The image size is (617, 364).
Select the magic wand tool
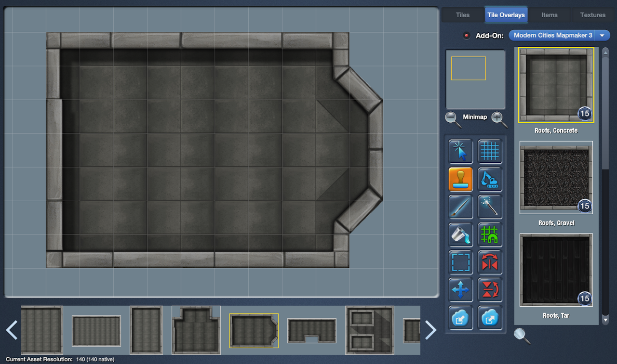click(490, 207)
